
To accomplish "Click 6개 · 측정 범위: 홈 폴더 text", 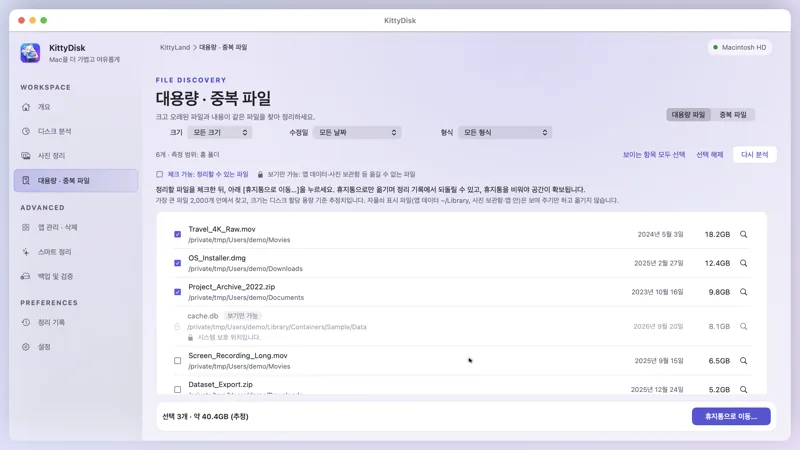I will [187, 155].
